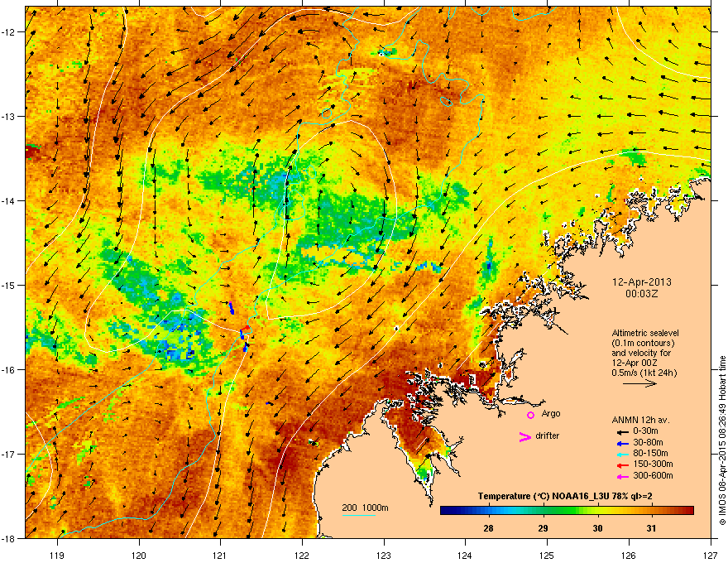This screenshot has width=728, height=563.
Task: Click the '(0.1m contours)' legend text
Action: pos(643,343)
